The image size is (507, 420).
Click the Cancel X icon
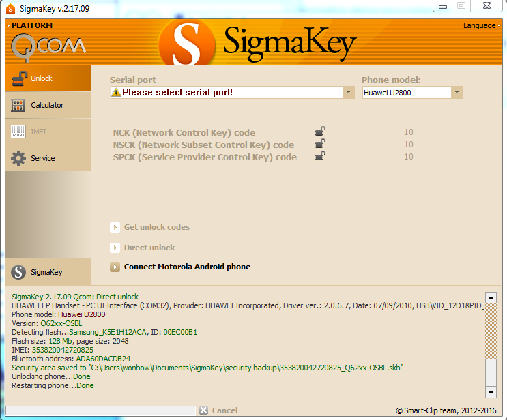point(204,410)
